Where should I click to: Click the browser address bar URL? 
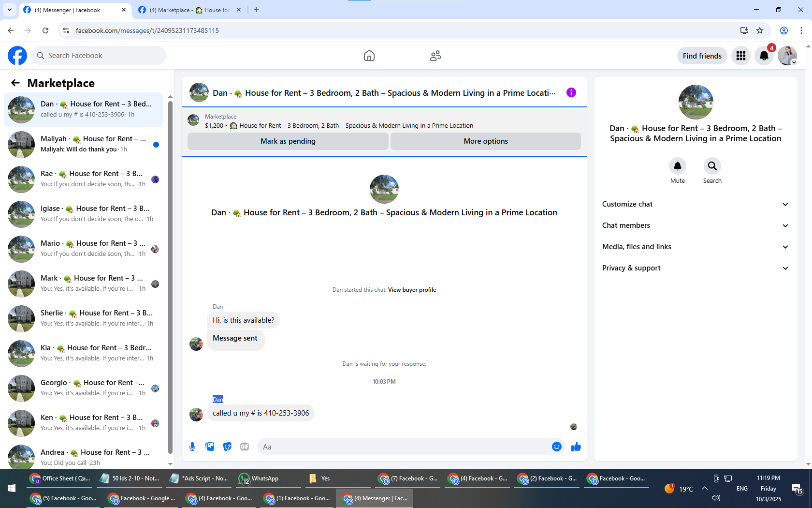coord(147,30)
